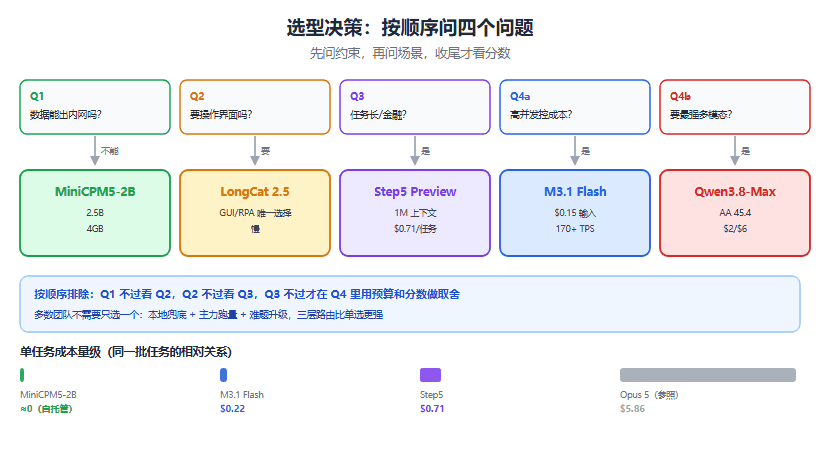The image size is (820, 470).
Task: Select the Q4b strongest multimodal card
Action: (x=735, y=107)
